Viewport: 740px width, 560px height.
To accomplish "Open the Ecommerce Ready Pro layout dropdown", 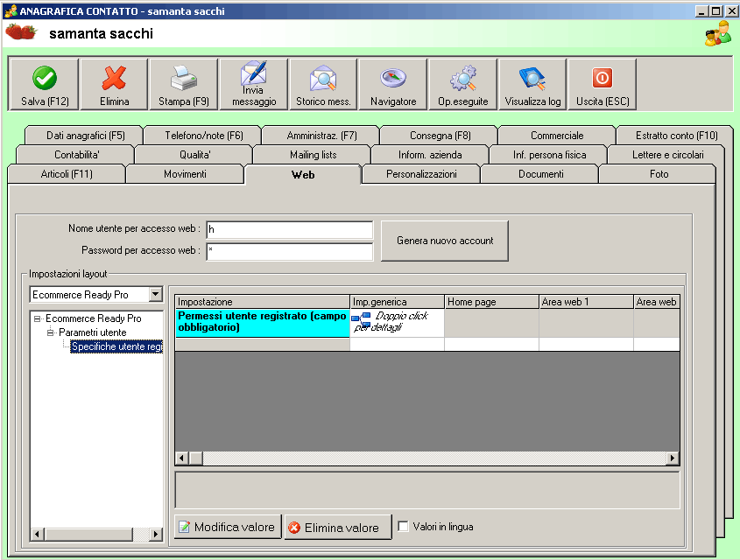I will [x=155, y=295].
